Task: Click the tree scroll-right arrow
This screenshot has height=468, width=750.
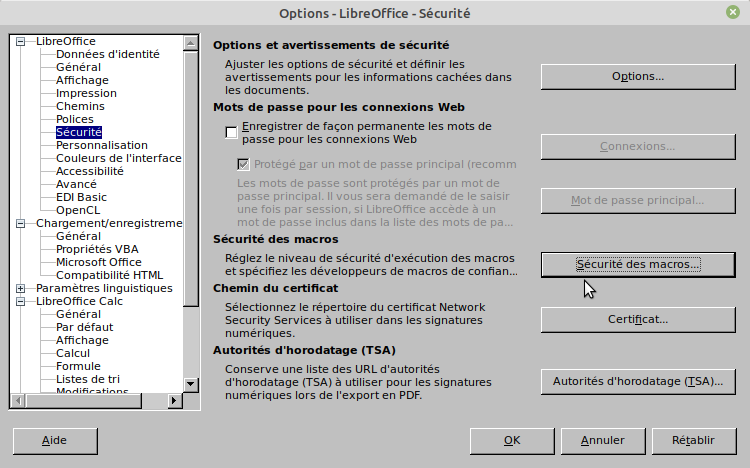Action: (x=174, y=401)
